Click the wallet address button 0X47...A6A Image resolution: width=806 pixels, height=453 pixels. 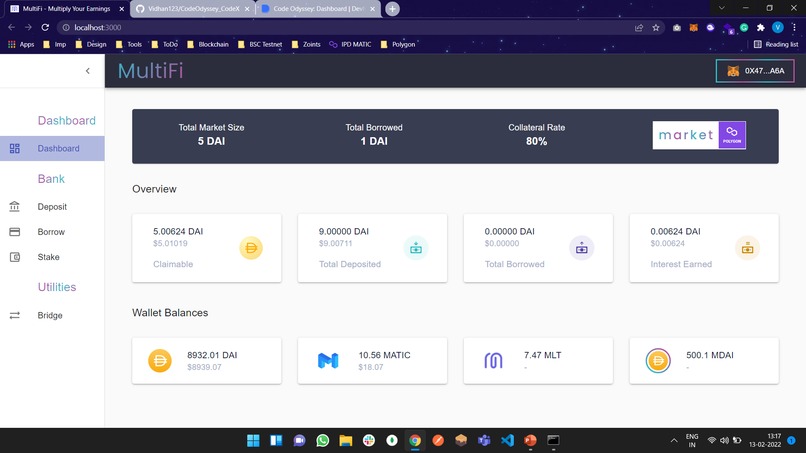(x=755, y=71)
